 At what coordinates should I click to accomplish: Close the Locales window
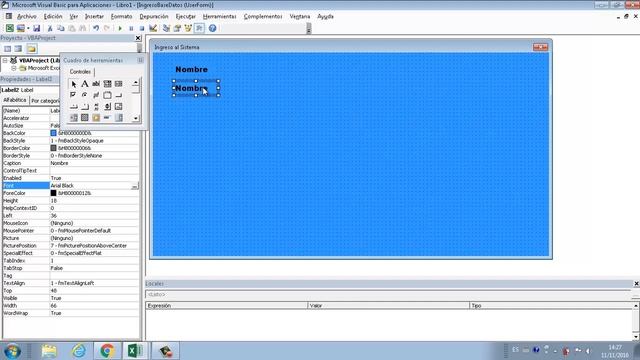pyautogui.click(x=636, y=284)
